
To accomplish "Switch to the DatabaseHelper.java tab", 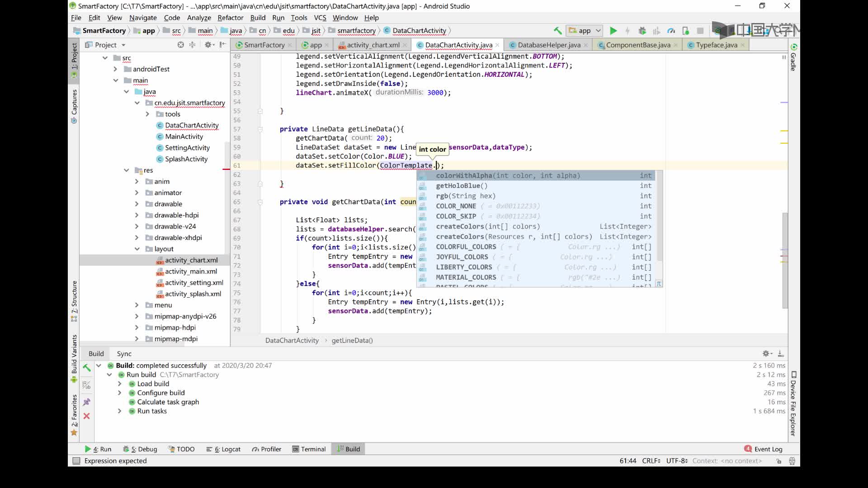I will click(548, 45).
